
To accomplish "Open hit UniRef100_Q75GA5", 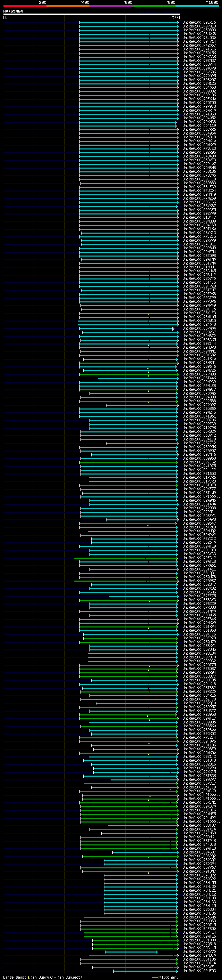I will pos(199,917).
